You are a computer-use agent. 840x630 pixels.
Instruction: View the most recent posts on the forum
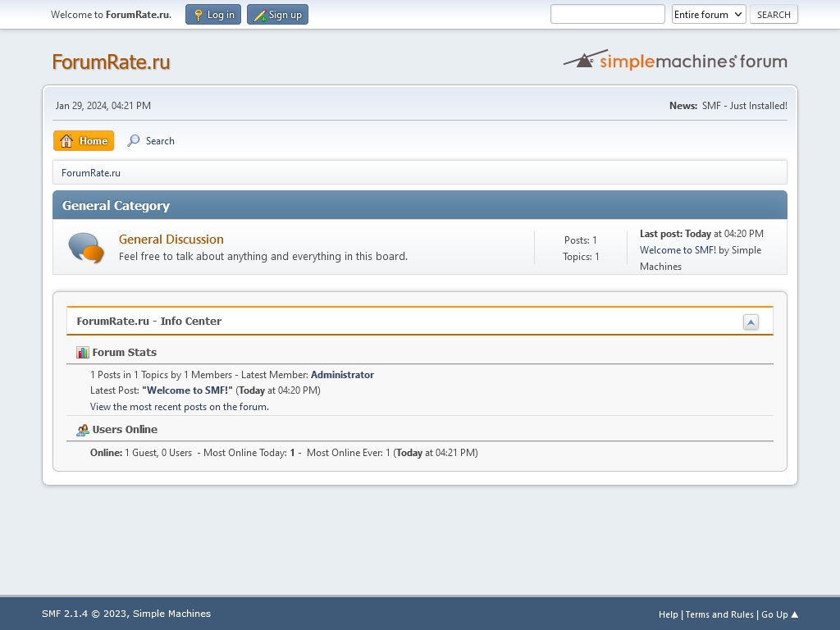pos(180,407)
